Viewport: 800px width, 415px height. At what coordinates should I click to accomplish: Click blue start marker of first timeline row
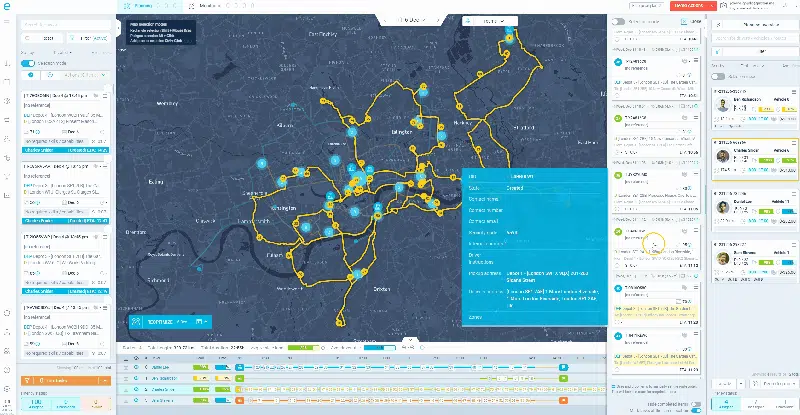click(x=239, y=367)
